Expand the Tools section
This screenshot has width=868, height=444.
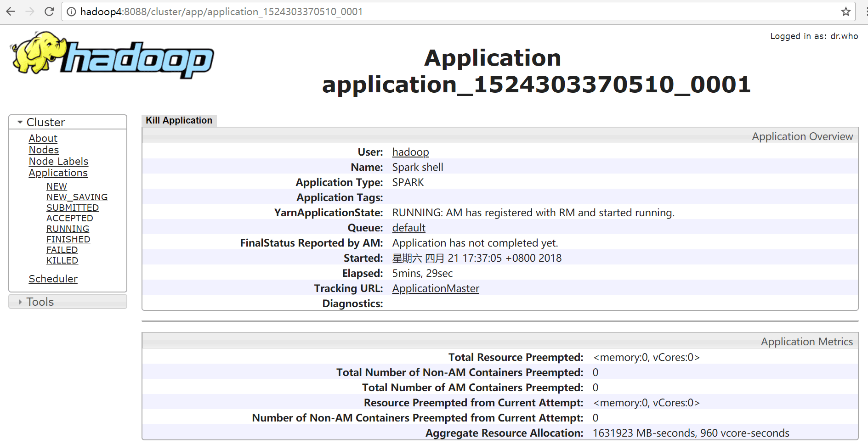coord(68,302)
